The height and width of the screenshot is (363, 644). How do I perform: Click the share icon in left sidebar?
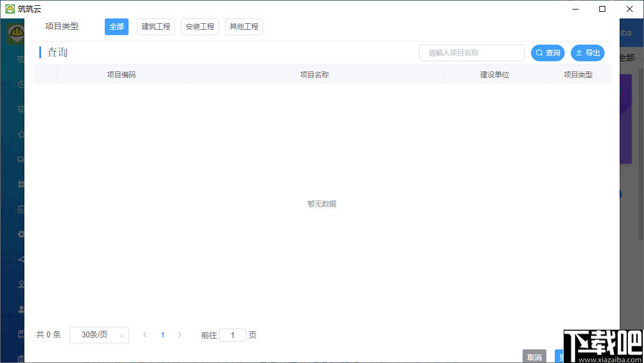coord(21,259)
